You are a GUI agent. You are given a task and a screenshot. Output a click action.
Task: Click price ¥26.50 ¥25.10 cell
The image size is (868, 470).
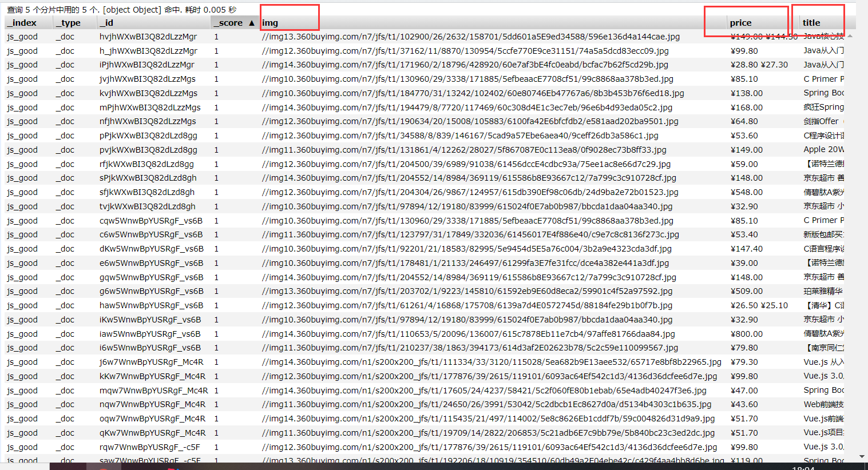(x=759, y=305)
